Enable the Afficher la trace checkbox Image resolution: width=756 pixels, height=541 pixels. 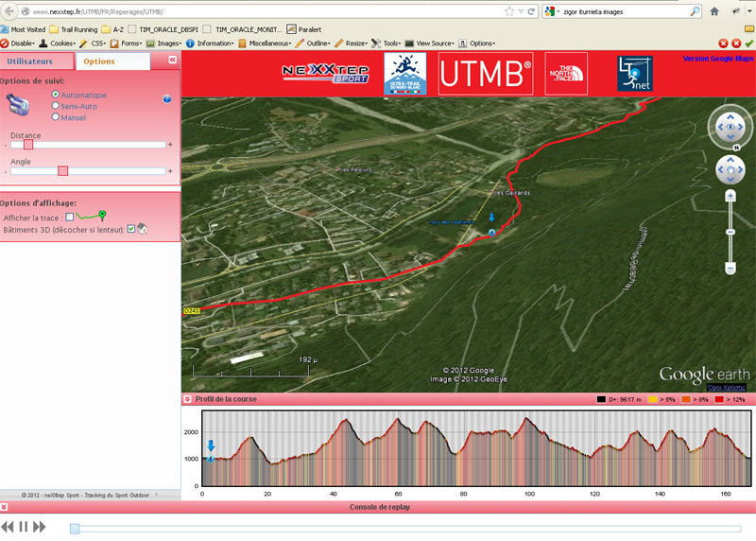pyautogui.click(x=69, y=218)
